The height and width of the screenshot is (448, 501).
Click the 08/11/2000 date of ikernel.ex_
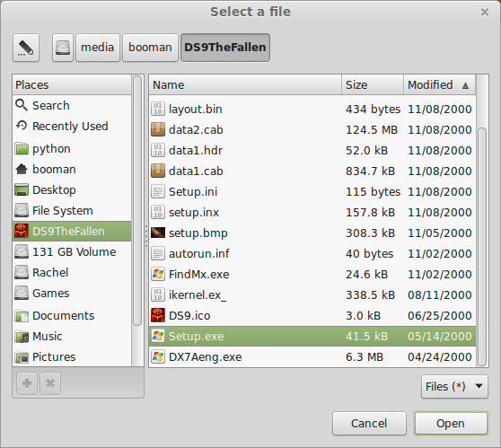point(440,295)
